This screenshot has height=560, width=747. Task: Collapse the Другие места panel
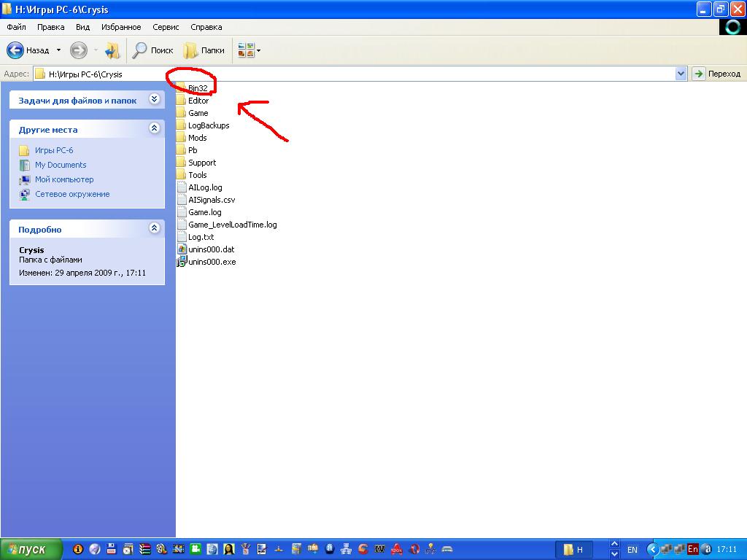[x=154, y=128]
